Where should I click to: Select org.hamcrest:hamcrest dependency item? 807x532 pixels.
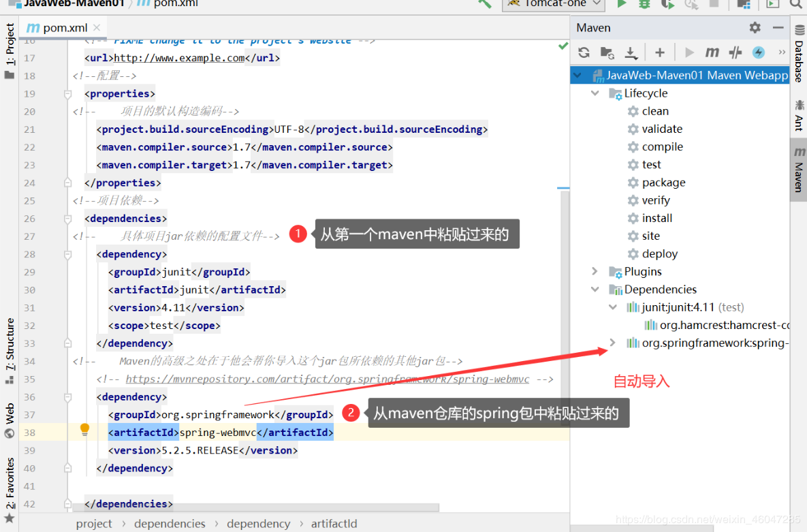pyautogui.click(x=717, y=326)
